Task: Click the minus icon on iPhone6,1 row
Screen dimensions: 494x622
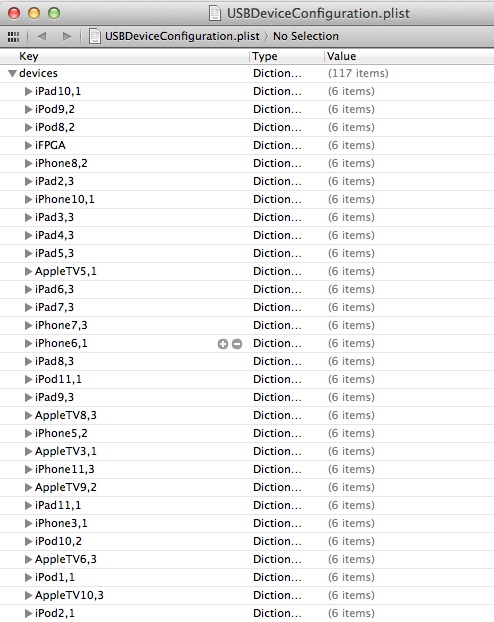Action: [237, 344]
